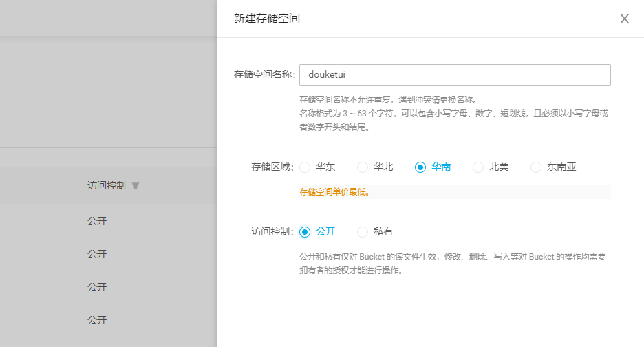The width and height of the screenshot is (644, 347).
Task: Click the 存储空间名称 input field
Action: (x=455, y=75)
